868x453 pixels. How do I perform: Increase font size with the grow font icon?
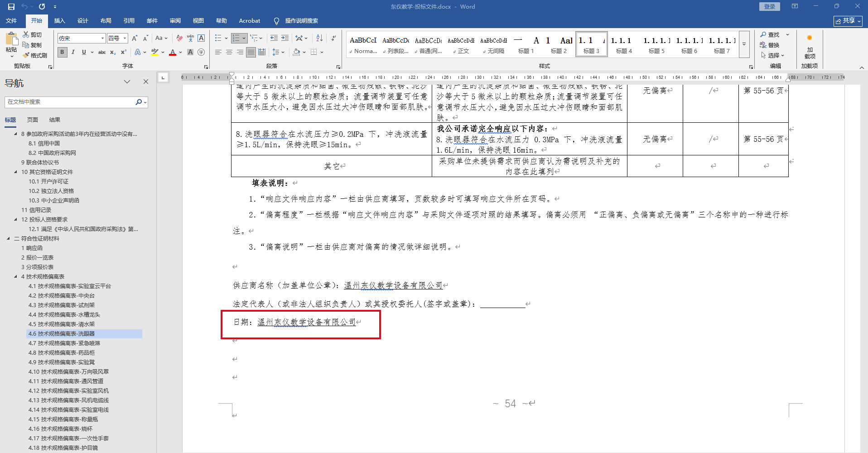[135, 39]
